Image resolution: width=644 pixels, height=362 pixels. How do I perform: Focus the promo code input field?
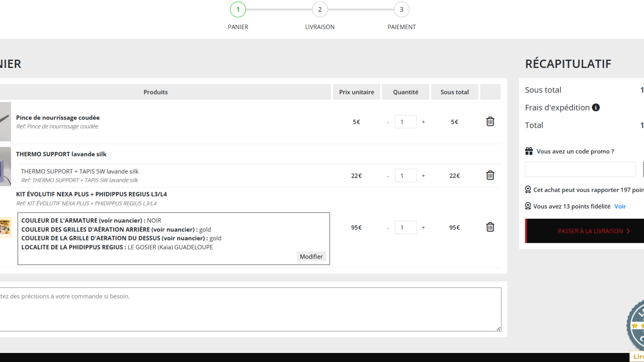(x=580, y=169)
